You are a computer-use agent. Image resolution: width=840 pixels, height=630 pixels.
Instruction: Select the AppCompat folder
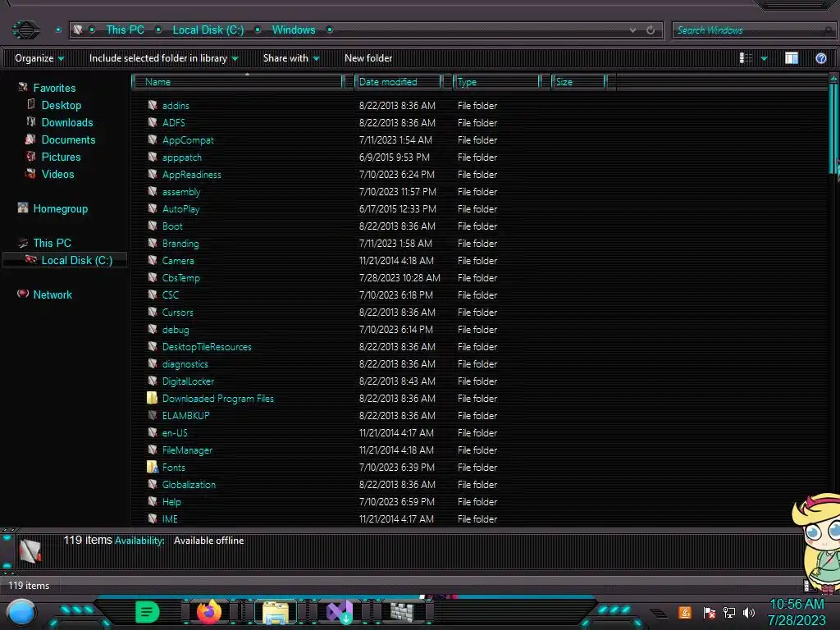click(x=188, y=139)
